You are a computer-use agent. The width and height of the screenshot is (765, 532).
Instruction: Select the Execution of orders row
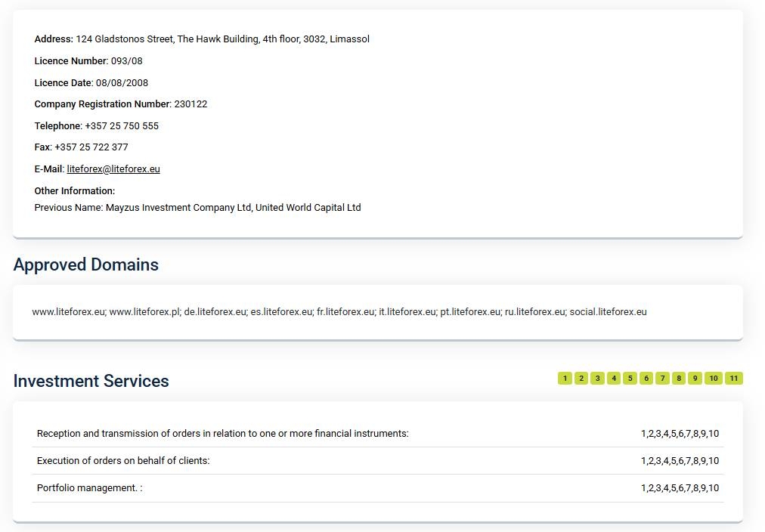click(x=123, y=461)
